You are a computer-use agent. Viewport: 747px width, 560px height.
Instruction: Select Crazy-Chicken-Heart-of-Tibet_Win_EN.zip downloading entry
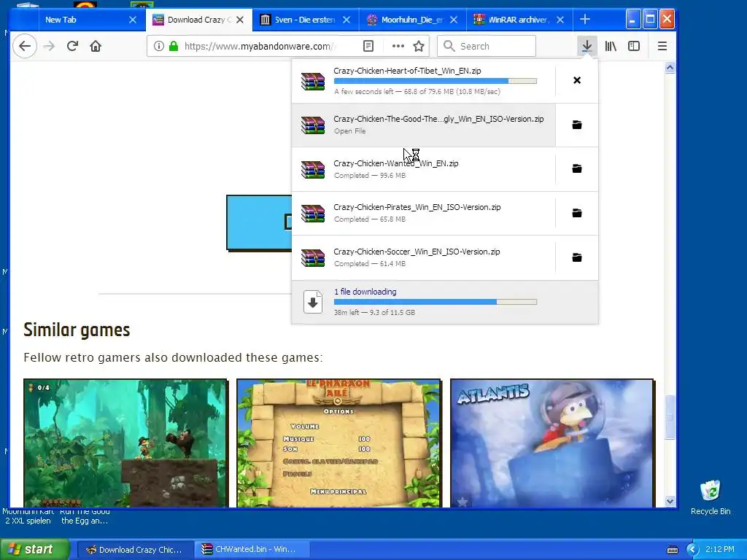click(x=424, y=80)
